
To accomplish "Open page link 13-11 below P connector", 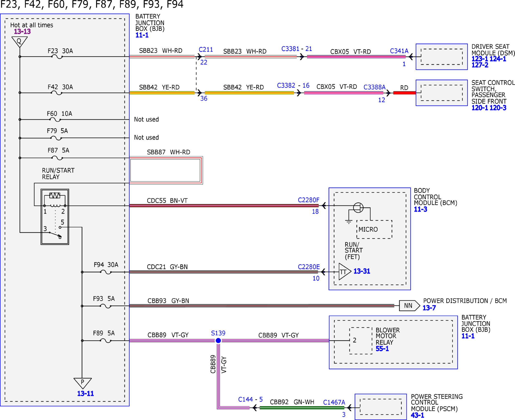I will point(85,394).
